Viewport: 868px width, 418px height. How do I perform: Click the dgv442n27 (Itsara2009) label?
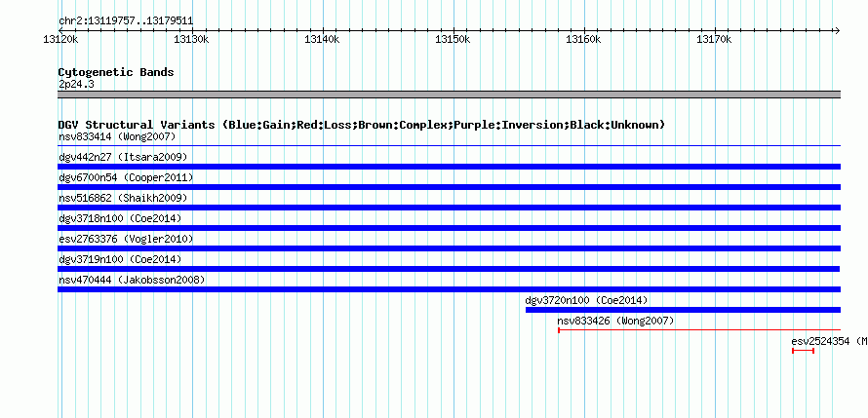click(123, 157)
